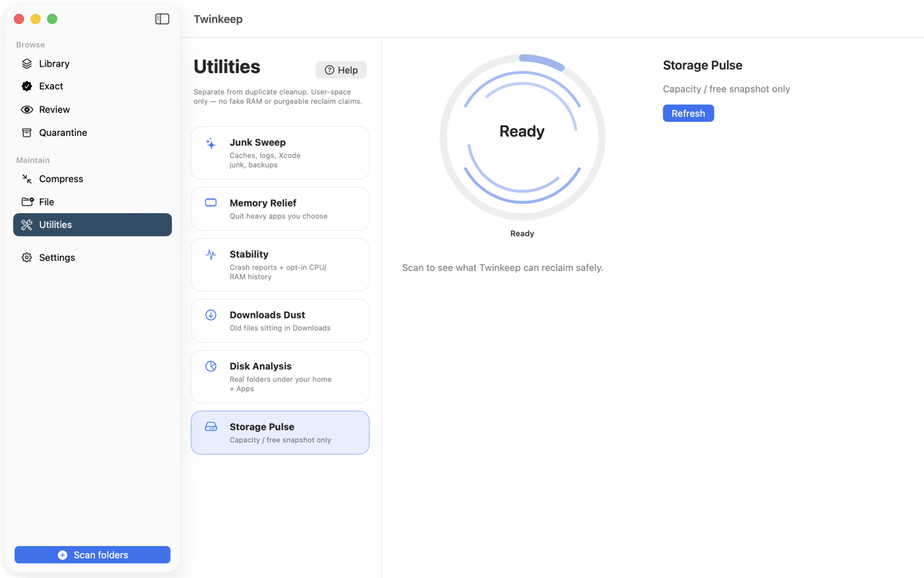924x578 pixels.
Task: Click the green window zoom button
Action: (52, 19)
